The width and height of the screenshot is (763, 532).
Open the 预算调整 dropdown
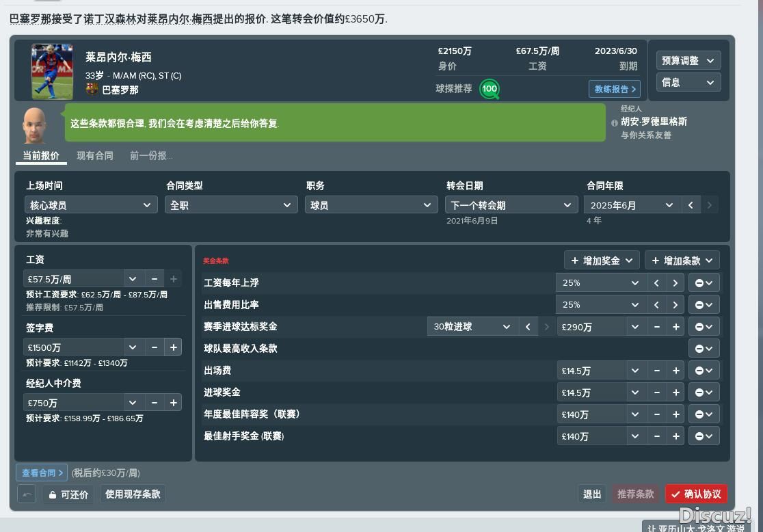coord(688,60)
